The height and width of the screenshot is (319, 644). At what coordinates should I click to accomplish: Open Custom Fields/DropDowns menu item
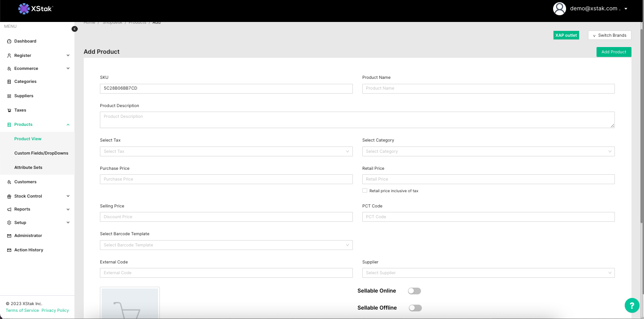pyautogui.click(x=41, y=153)
